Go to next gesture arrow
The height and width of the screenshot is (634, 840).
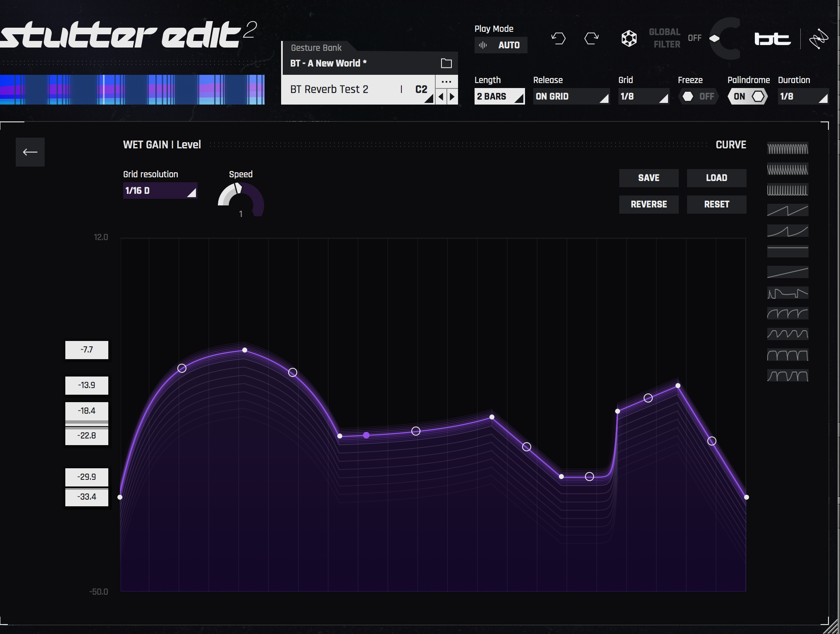coord(452,97)
